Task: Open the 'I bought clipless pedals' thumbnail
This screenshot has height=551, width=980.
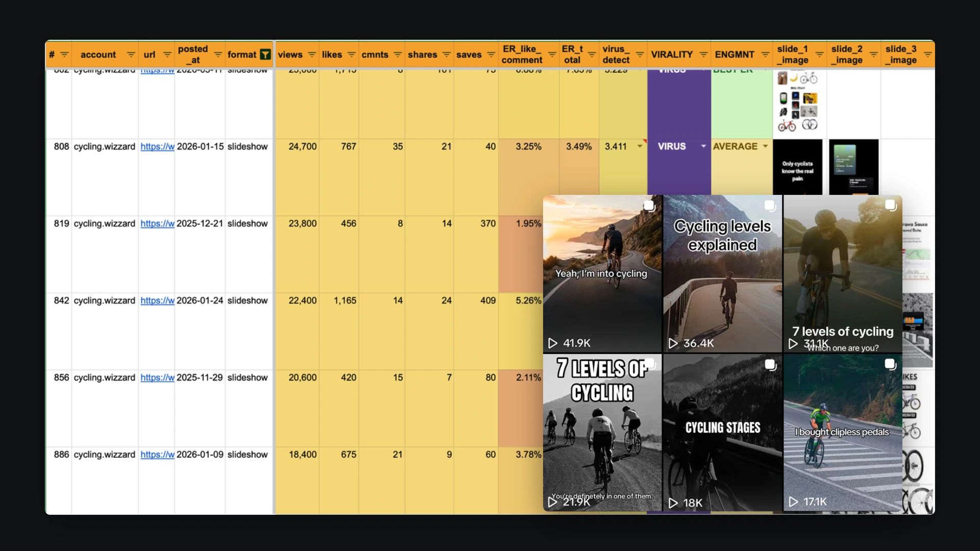Action: [x=843, y=433]
